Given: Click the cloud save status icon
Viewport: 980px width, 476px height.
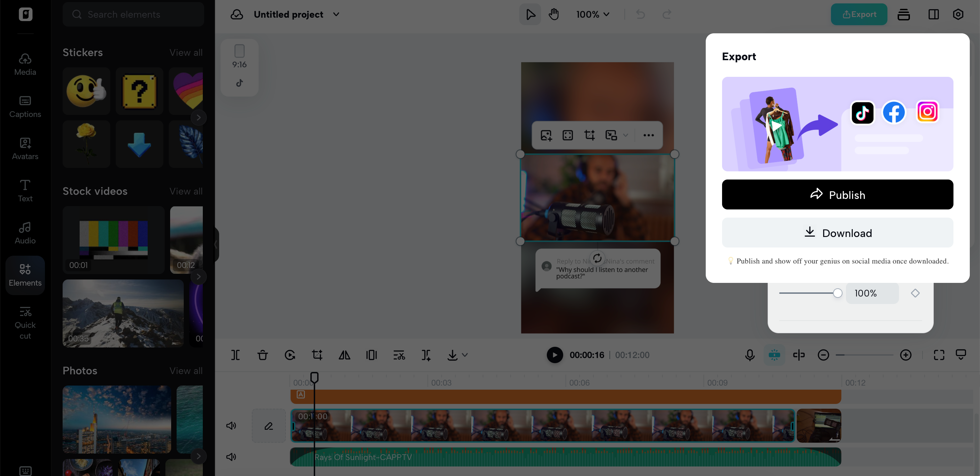Looking at the screenshot, I should [236, 14].
